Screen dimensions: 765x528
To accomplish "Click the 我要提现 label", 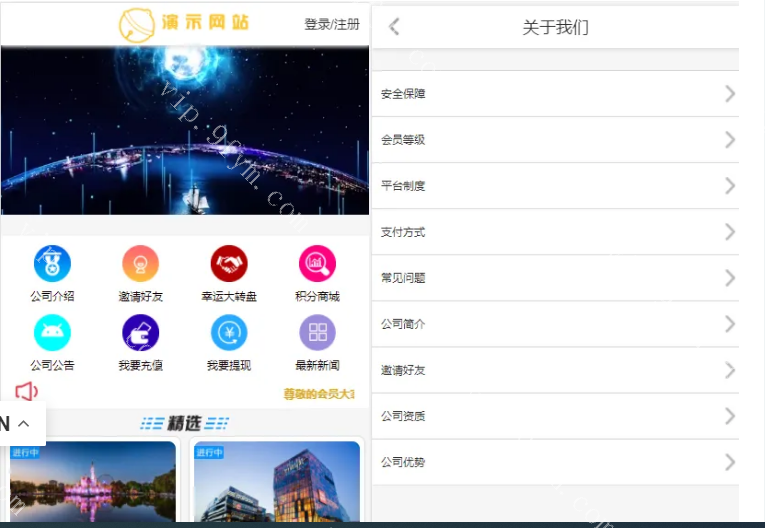I will [229, 366].
